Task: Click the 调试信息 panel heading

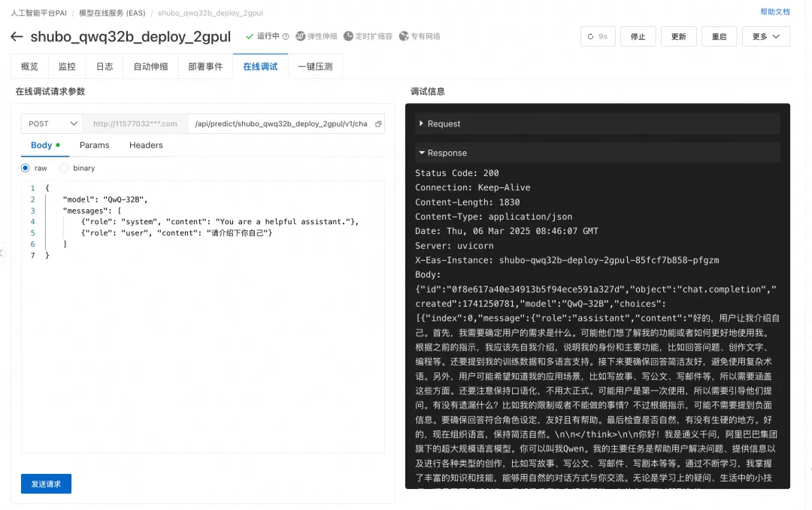Action: coord(427,91)
